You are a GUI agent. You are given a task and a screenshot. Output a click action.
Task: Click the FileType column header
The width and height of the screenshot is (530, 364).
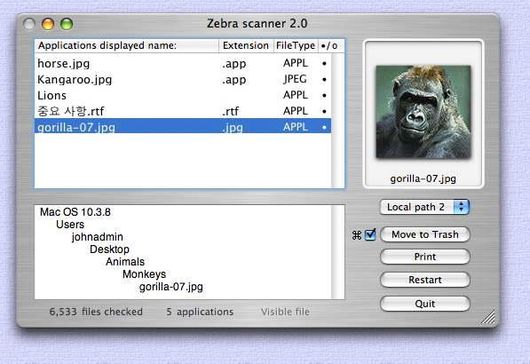click(x=296, y=46)
